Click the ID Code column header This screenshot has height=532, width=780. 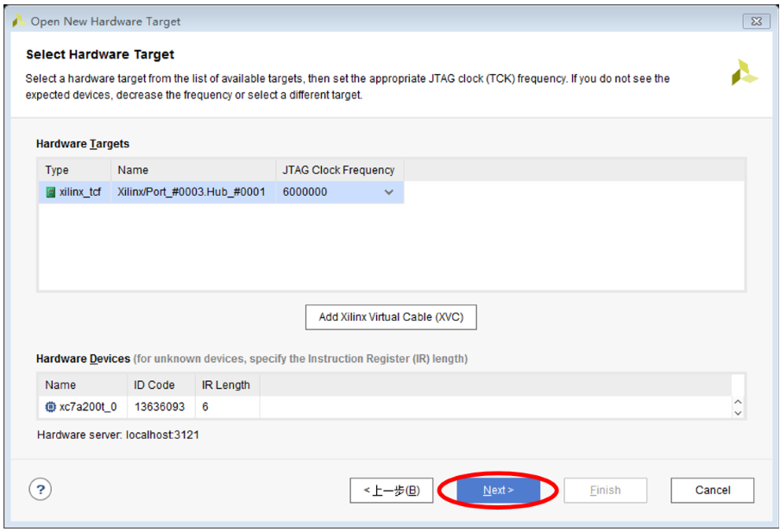click(x=161, y=385)
